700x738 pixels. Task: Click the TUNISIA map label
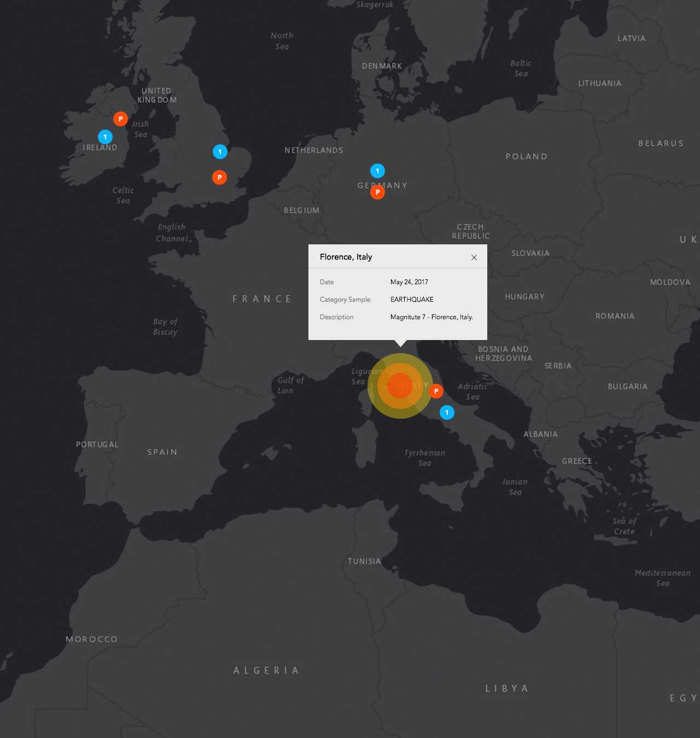coord(364,561)
